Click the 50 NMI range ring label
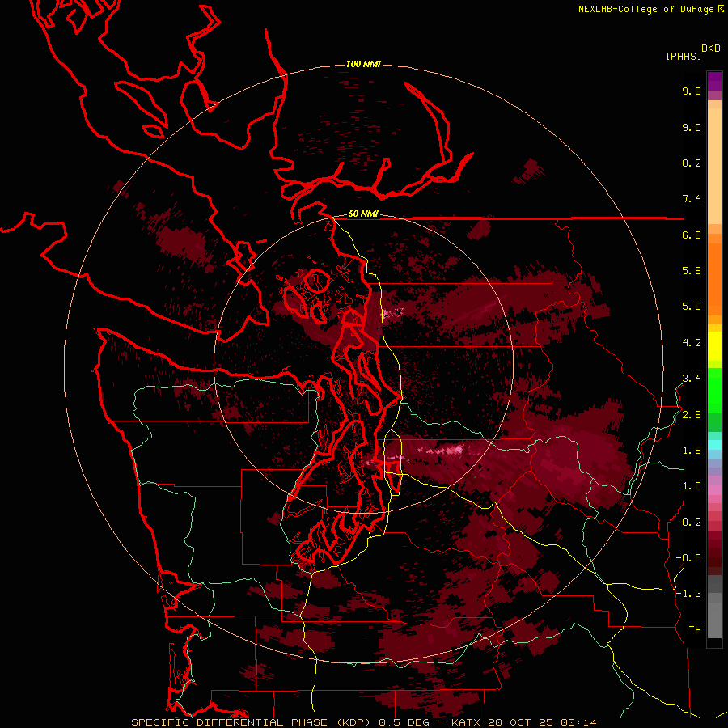This screenshot has width=728, height=728. 363,214
